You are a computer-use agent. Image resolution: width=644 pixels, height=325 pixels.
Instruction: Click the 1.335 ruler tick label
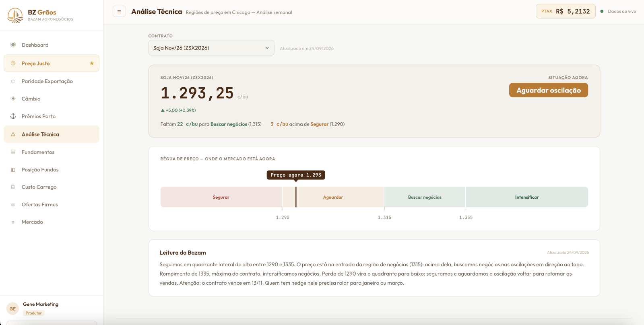point(466,218)
